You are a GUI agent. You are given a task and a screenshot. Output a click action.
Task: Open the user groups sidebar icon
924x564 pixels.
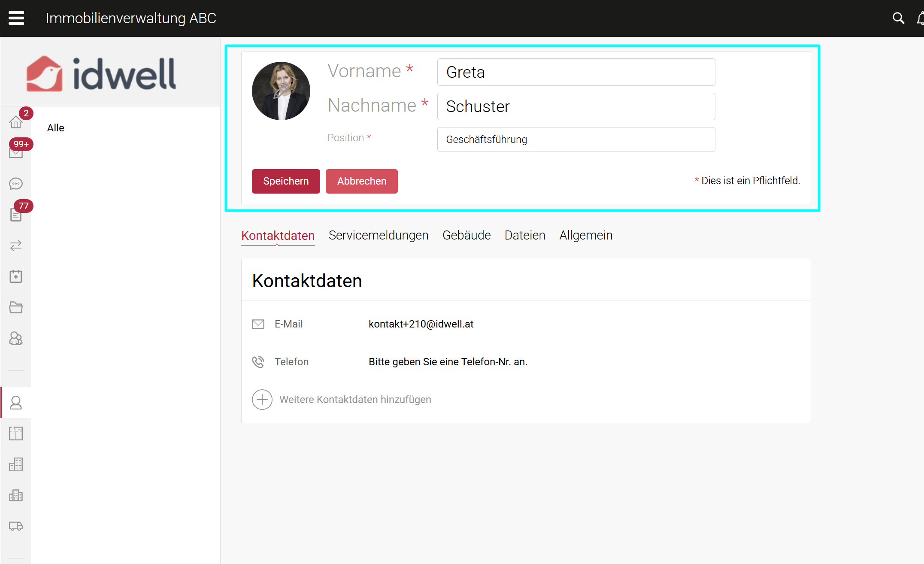pyautogui.click(x=16, y=339)
